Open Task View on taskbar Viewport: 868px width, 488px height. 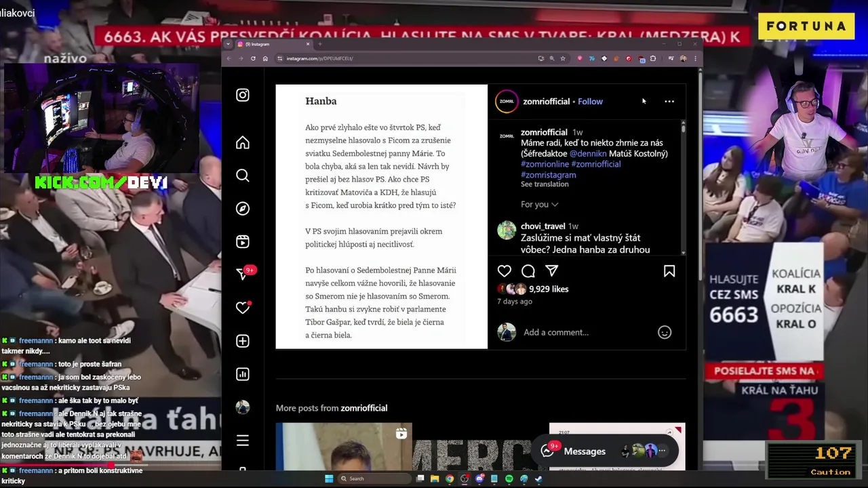[420, 479]
